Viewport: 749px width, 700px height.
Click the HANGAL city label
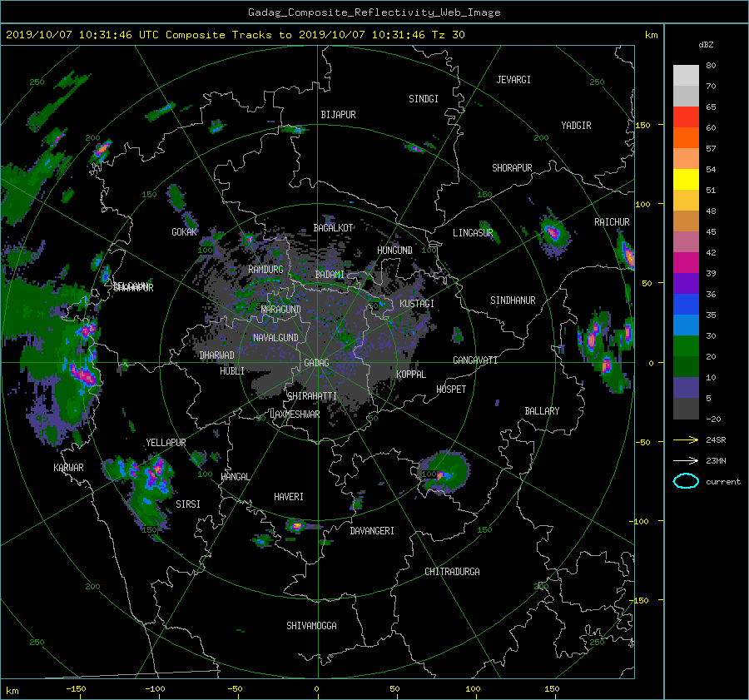(x=235, y=477)
